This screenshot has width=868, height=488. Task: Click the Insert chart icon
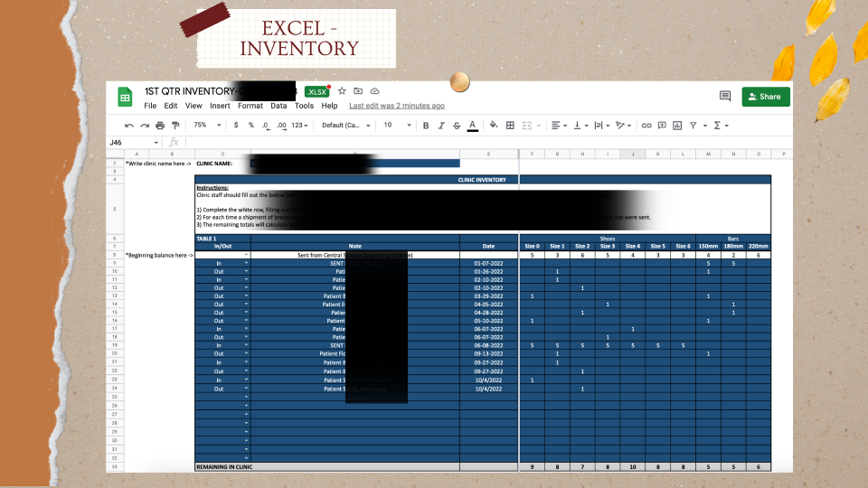point(677,126)
